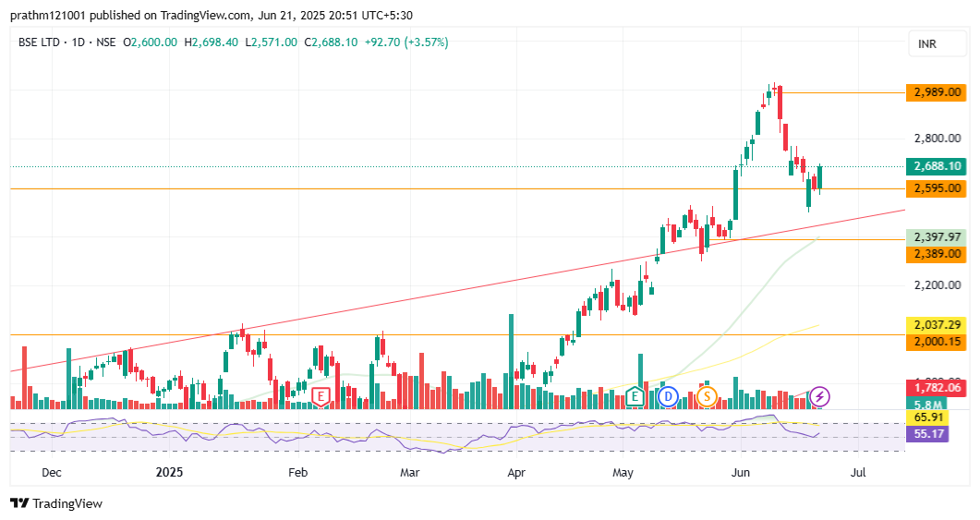Click the low value L2,571.00
The image size is (980, 520).
(x=272, y=42)
